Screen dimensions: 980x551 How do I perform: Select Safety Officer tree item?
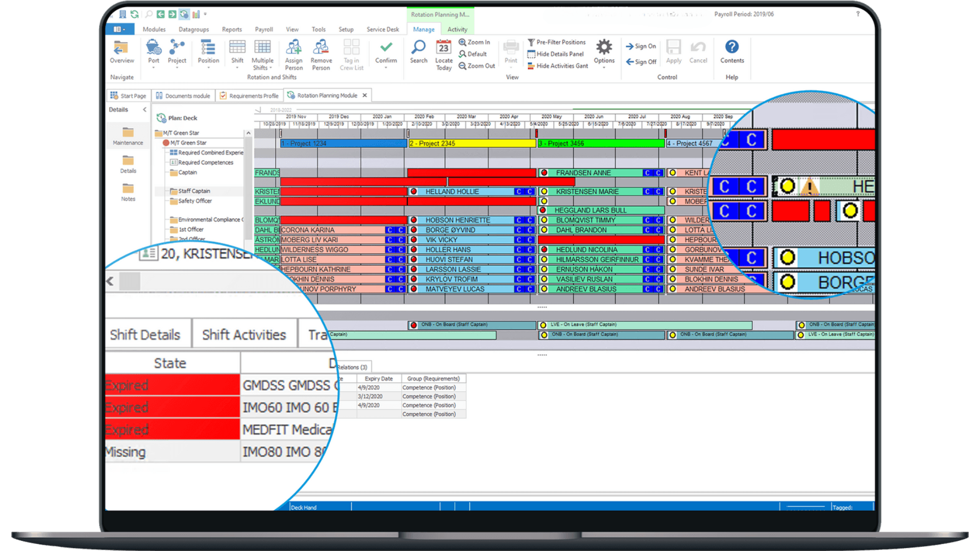pyautogui.click(x=195, y=201)
